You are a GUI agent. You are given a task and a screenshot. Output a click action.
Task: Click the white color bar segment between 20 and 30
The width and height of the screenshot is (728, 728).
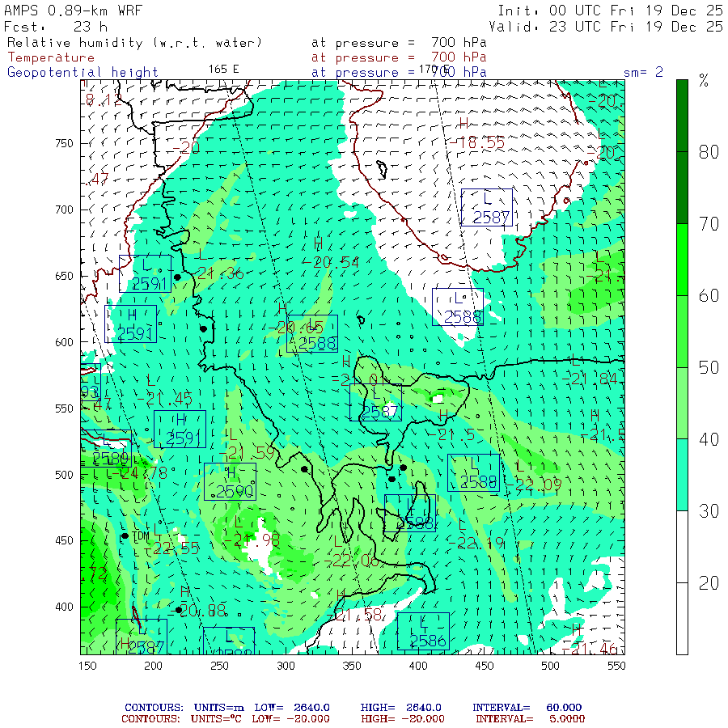[x=682, y=547]
